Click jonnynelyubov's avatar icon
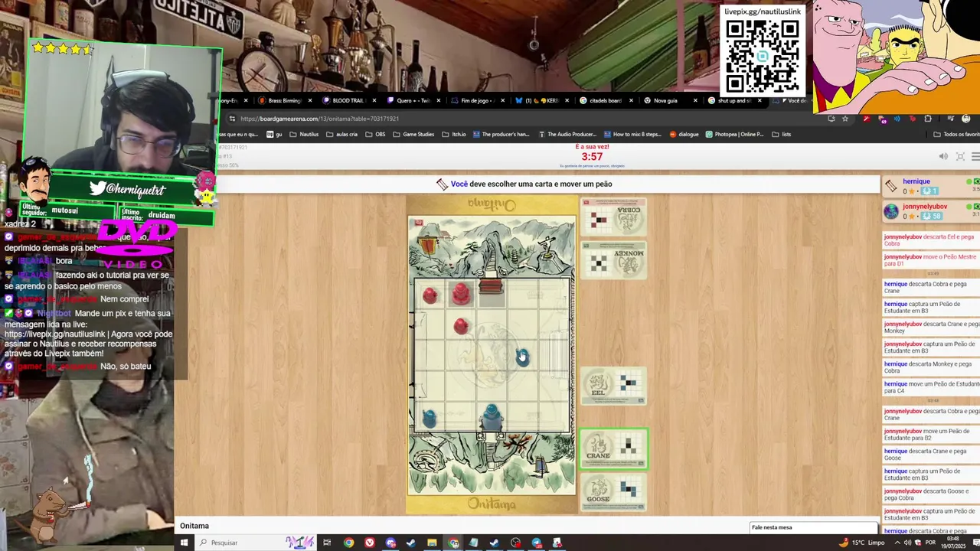 point(890,211)
